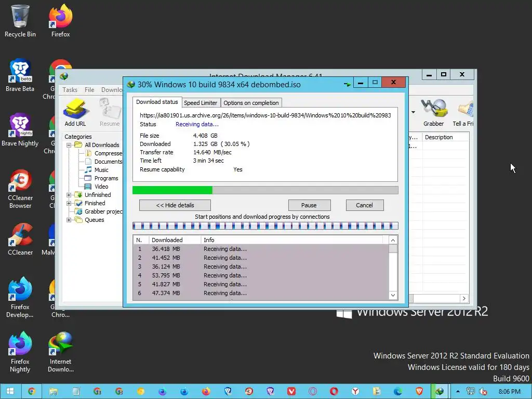
Task: Select the Brave Nightly desktop shortcut
Action: click(20, 130)
